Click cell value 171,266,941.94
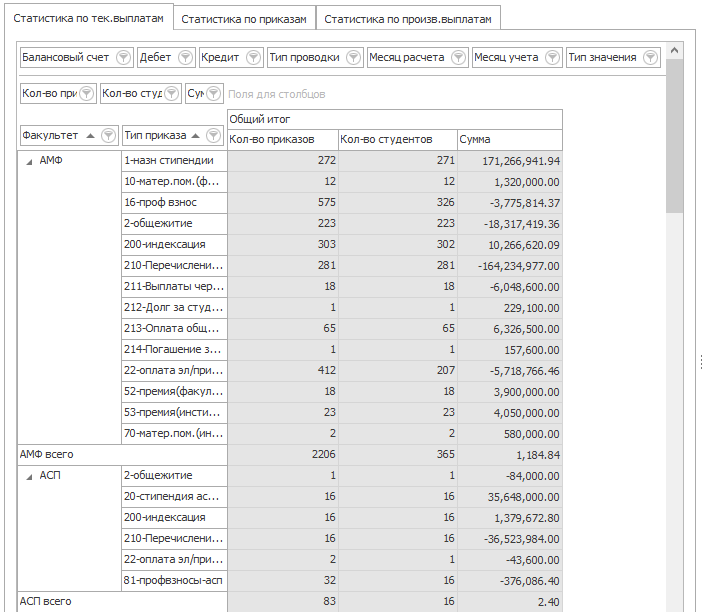This screenshot has width=702, height=612. point(509,161)
